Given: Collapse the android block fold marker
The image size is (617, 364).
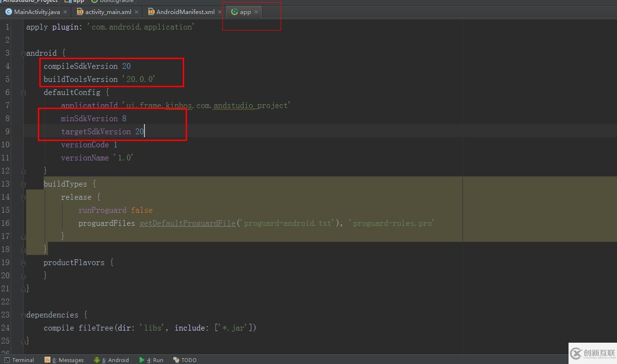Looking at the screenshot, I should (x=23, y=53).
